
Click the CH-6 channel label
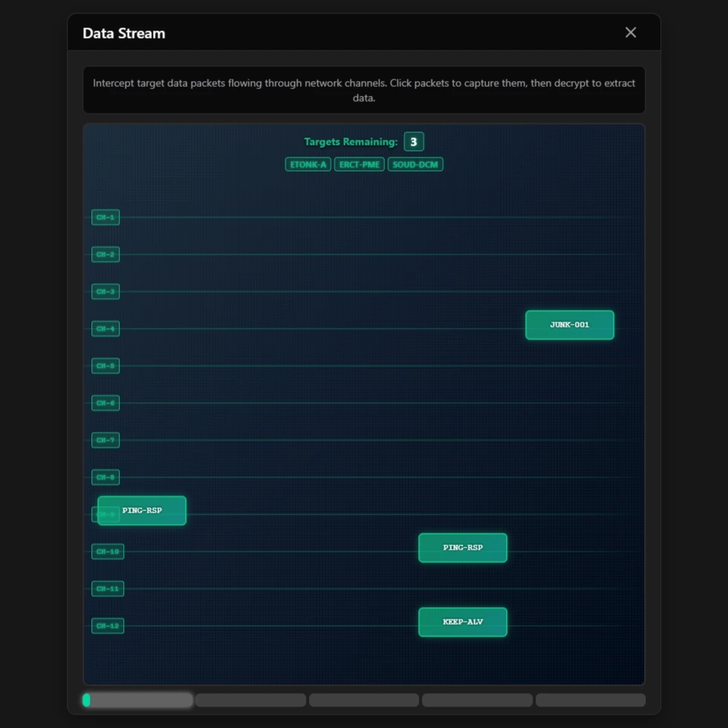coord(105,403)
